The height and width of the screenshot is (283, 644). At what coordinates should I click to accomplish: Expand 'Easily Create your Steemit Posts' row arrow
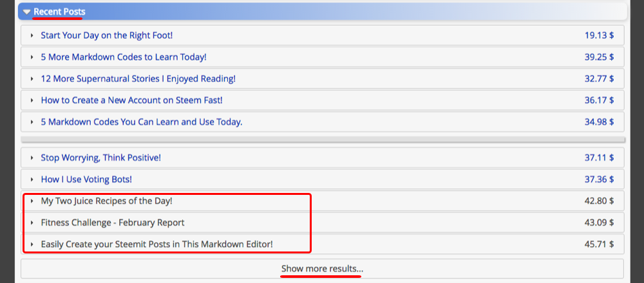[x=32, y=245]
